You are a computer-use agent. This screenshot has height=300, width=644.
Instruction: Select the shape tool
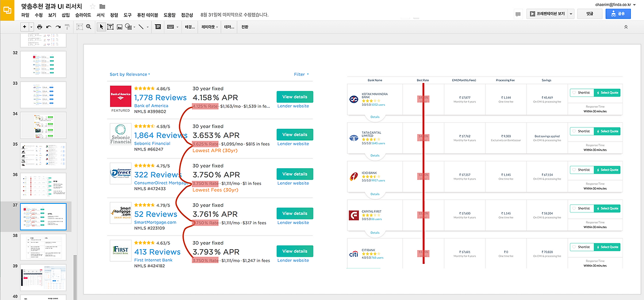128,27
